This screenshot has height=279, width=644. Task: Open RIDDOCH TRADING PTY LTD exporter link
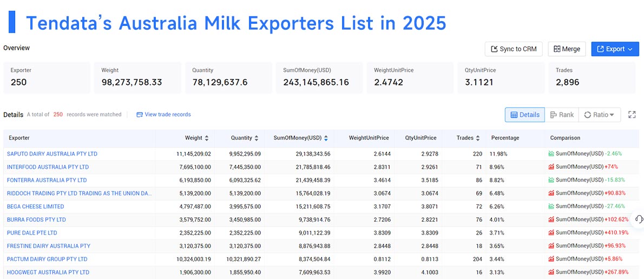[x=79, y=193]
